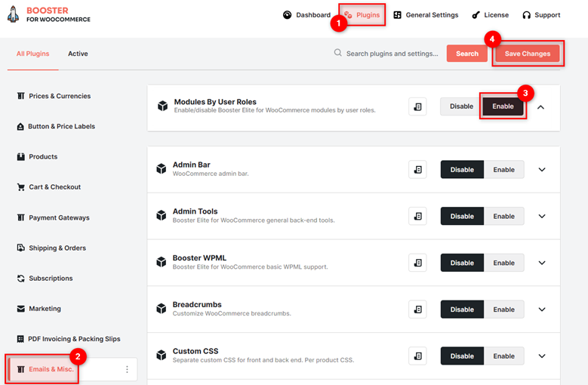Open the three-dot menu beside Emails & Misc.
The height and width of the screenshot is (385, 588).
coord(127,369)
